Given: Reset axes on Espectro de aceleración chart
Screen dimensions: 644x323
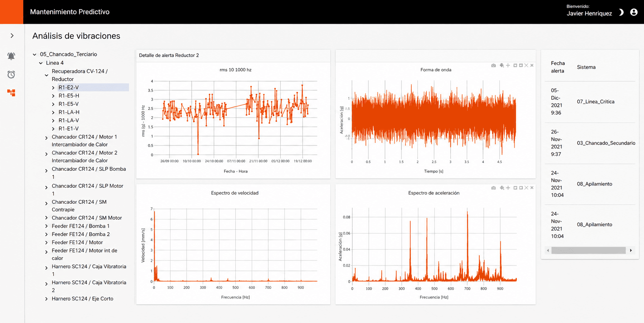Looking at the screenshot, I should point(532,188).
